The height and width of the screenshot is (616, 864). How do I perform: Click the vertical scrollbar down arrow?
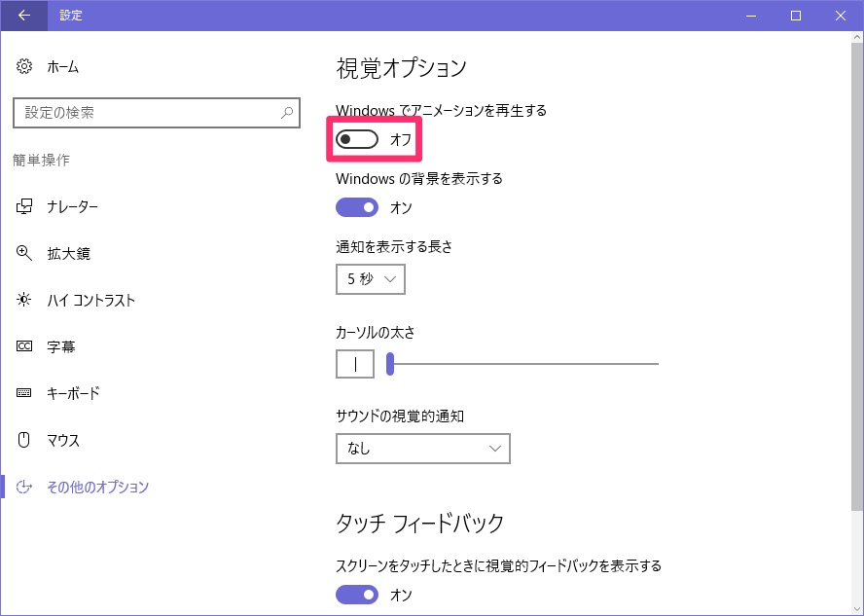coord(857,608)
